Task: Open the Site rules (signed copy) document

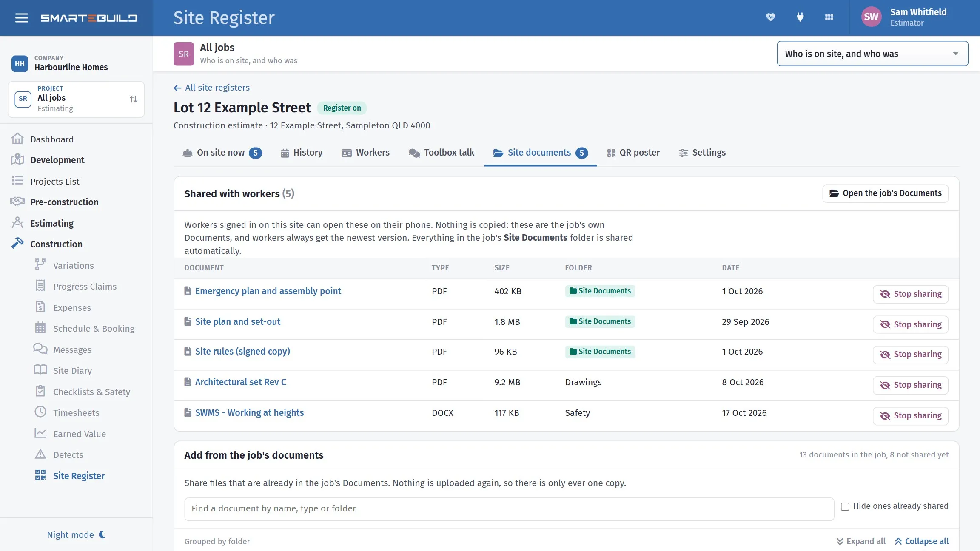Action: (x=242, y=352)
